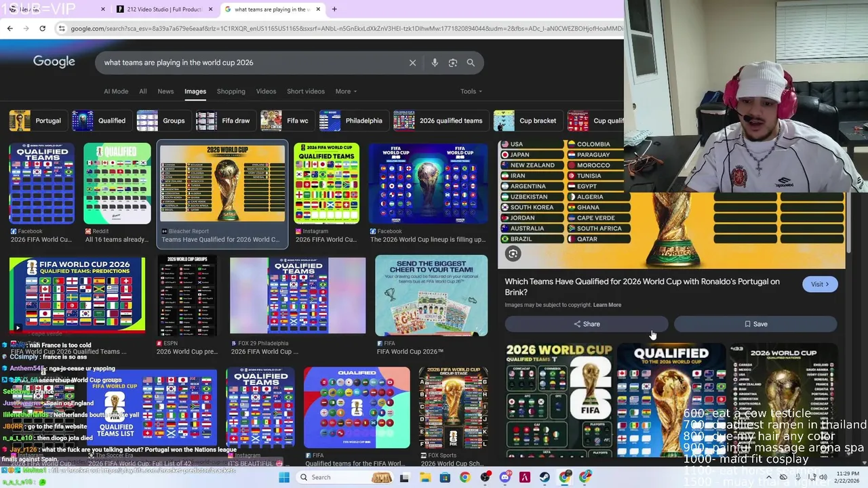Open the ESPN 2026 World Cup image result
This screenshot has height=488, width=868.
point(187,305)
